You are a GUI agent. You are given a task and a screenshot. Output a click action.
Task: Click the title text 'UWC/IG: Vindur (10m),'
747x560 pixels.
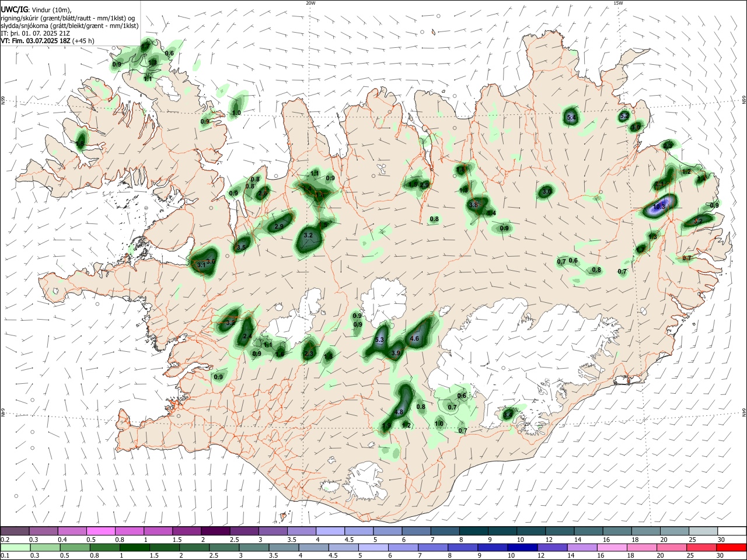(x=36, y=10)
